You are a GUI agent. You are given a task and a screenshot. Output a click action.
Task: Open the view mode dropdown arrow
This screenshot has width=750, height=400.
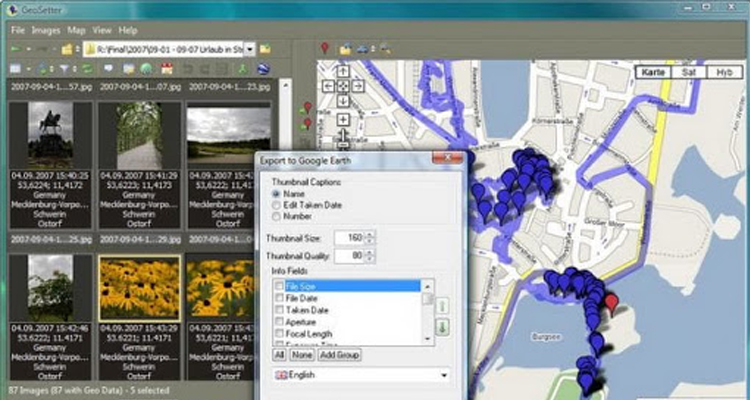point(29,69)
